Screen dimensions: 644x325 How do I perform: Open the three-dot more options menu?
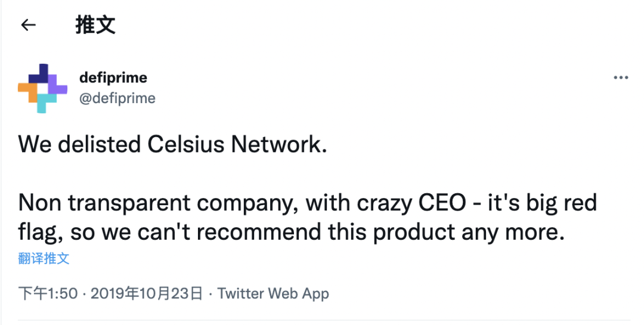pyautogui.click(x=621, y=78)
